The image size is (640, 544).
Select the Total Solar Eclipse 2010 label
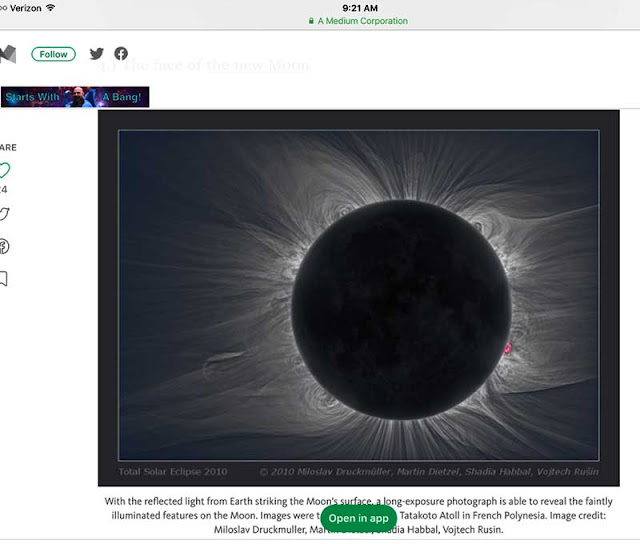(173, 472)
